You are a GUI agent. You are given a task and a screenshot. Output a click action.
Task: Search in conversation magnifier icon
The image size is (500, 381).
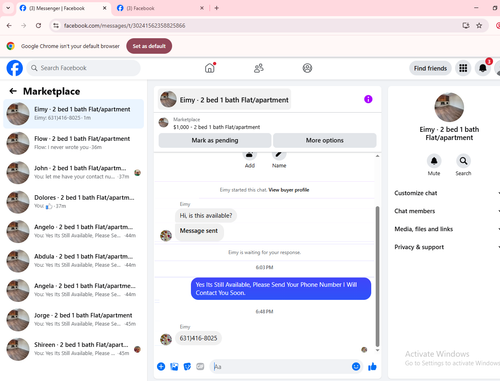pyautogui.click(x=463, y=161)
